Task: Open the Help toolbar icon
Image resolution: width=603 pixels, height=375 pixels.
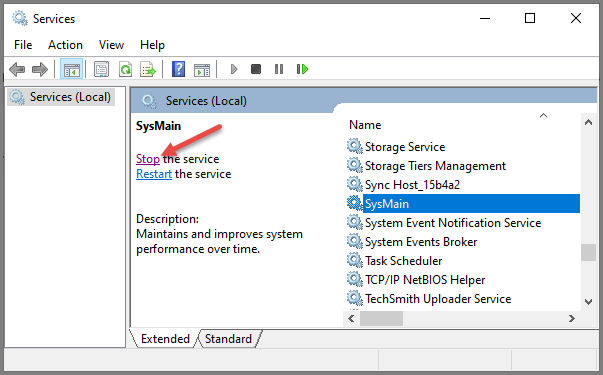Action: (x=178, y=70)
